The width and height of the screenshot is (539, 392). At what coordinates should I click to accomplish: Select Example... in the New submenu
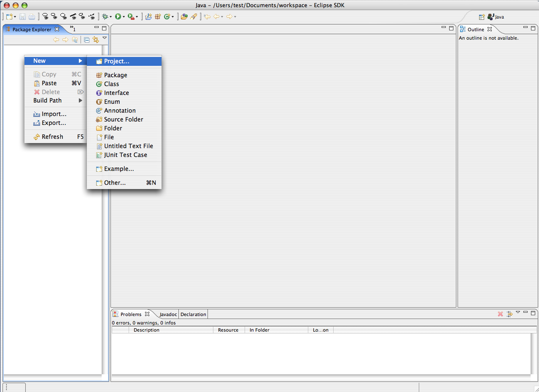(124, 169)
